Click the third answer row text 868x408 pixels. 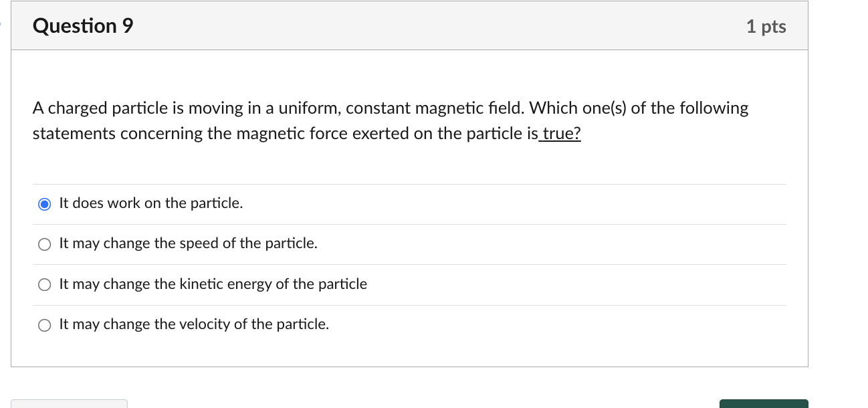[x=213, y=284]
